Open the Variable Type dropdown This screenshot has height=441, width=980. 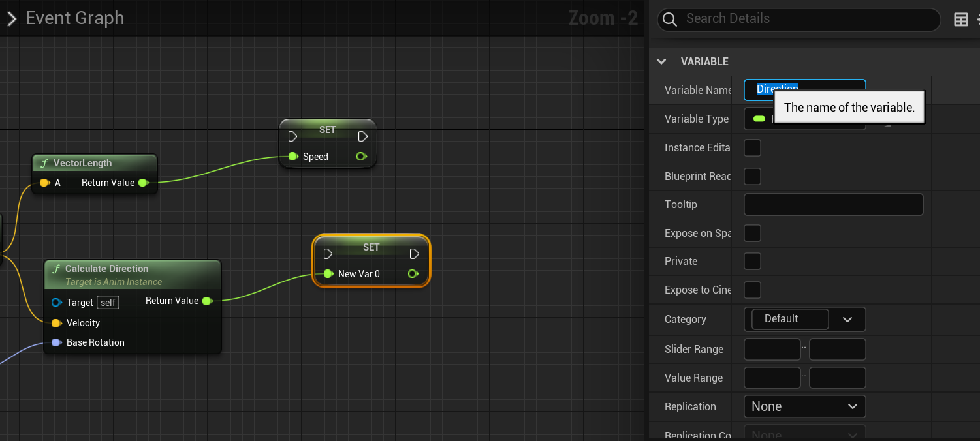(x=804, y=119)
